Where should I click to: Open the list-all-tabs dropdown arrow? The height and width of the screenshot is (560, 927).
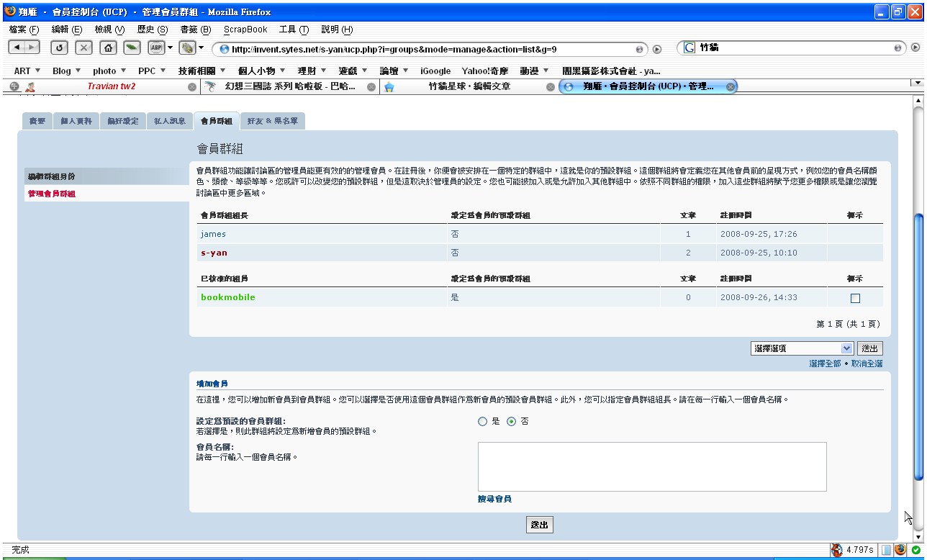pyautogui.click(x=917, y=83)
